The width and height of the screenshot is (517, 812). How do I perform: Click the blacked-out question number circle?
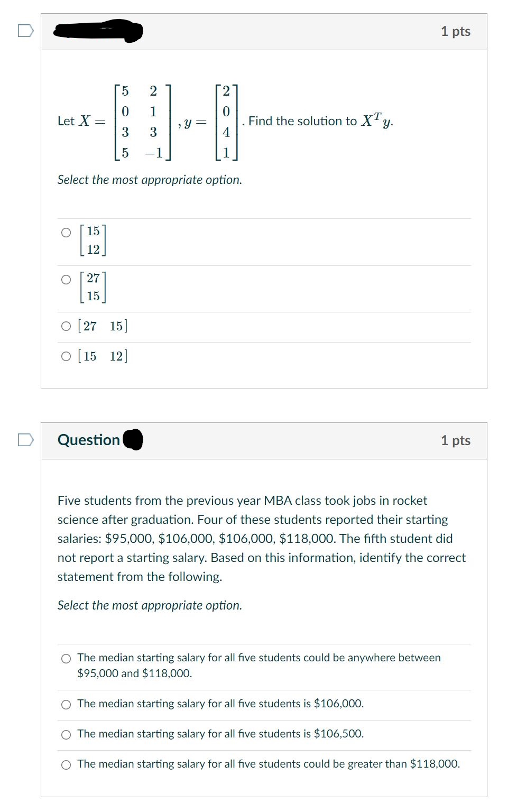(133, 439)
